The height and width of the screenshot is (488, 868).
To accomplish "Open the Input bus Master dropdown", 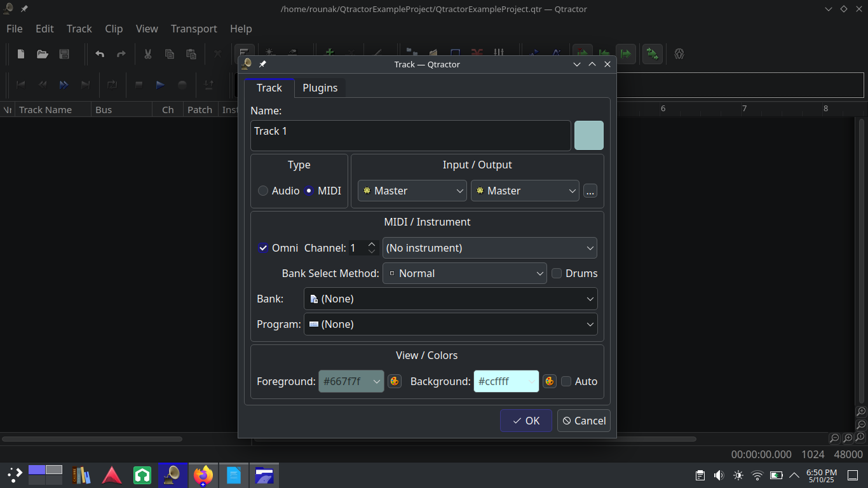I will coord(412,191).
